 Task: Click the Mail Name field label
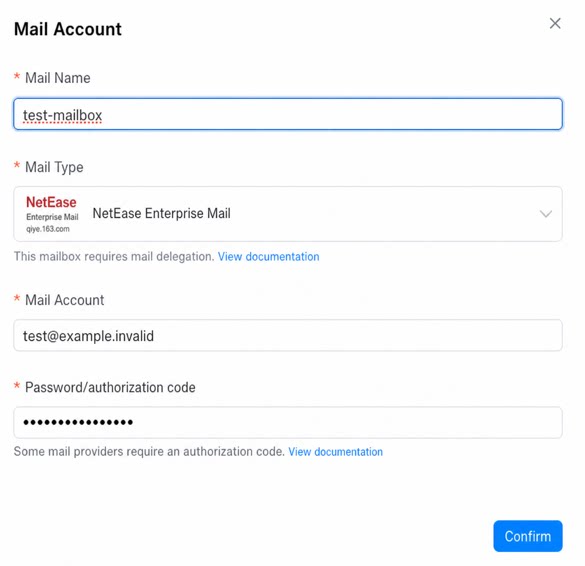(x=57, y=78)
